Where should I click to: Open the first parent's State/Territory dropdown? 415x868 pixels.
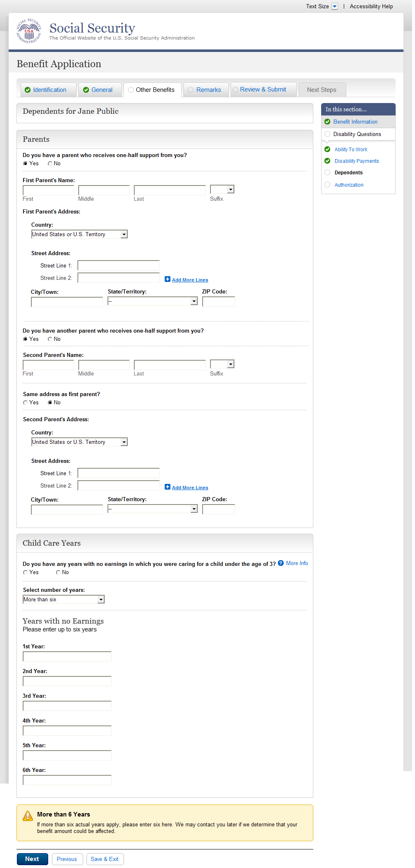pyautogui.click(x=152, y=301)
